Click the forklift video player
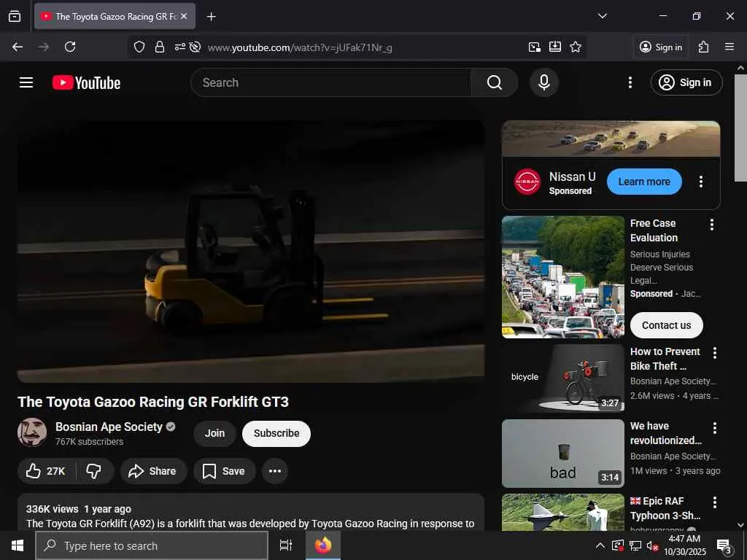Screen dimensions: 747x560 [x=251, y=252]
